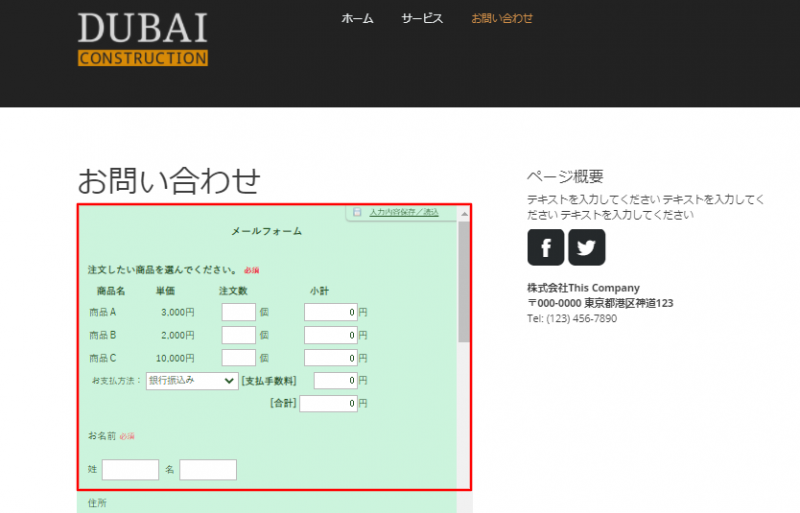Click the 支払手数料 fee field
This screenshot has height=513, width=800.
(x=335, y=380)
